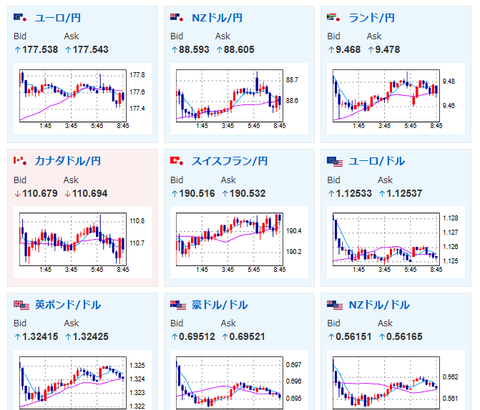Open the 豪ドル/ドル pair link

pyautogui.click(x=220, y=305)
